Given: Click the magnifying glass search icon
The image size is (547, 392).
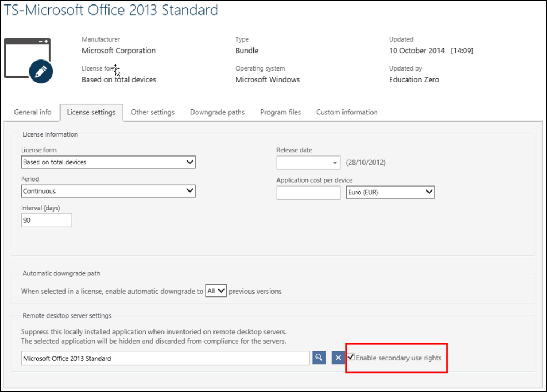Looking at the screenshot, I should tap(319, 358).
